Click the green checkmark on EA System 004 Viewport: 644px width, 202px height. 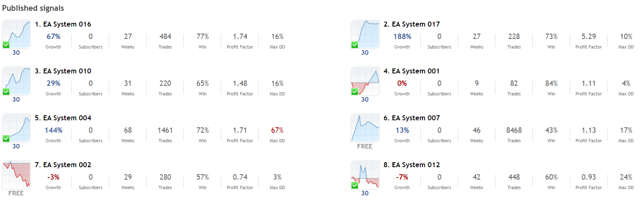coord(6,139)
